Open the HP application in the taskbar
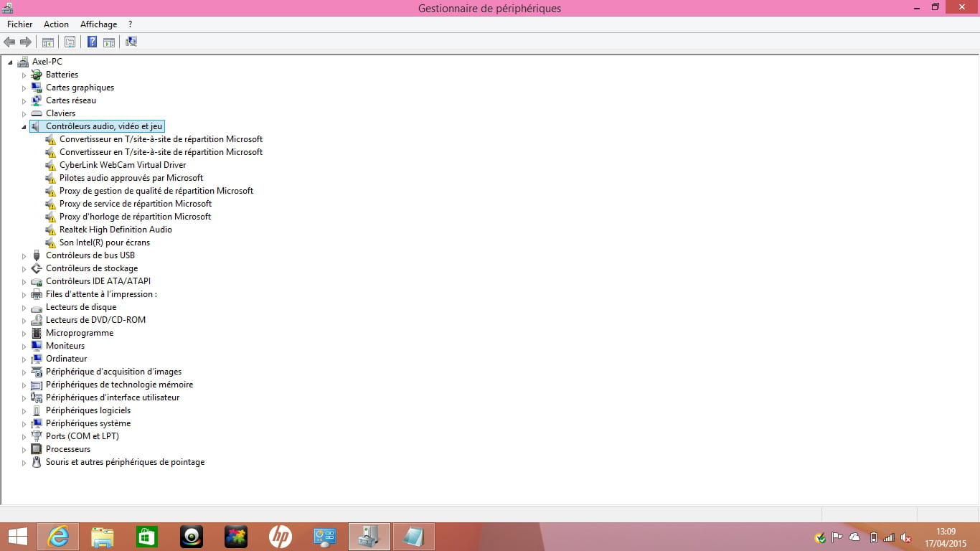 click(281, 537)
